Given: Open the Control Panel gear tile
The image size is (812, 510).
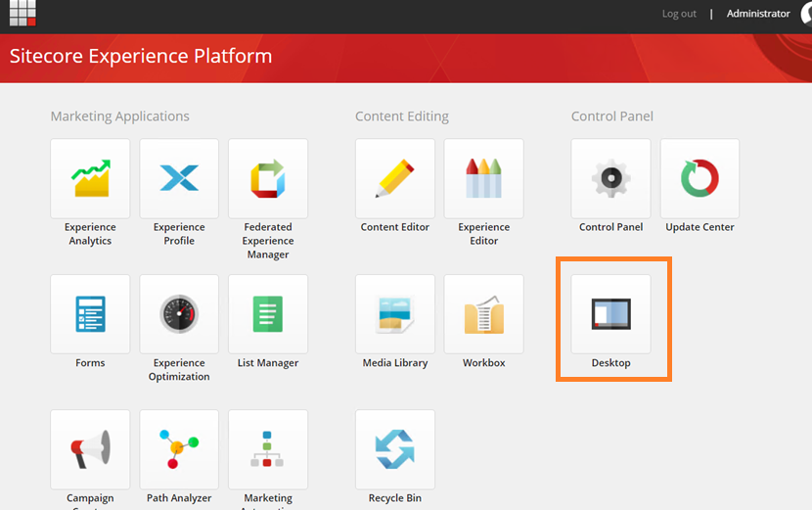Looking at the screenshot, I should click(x=611, y=178).
